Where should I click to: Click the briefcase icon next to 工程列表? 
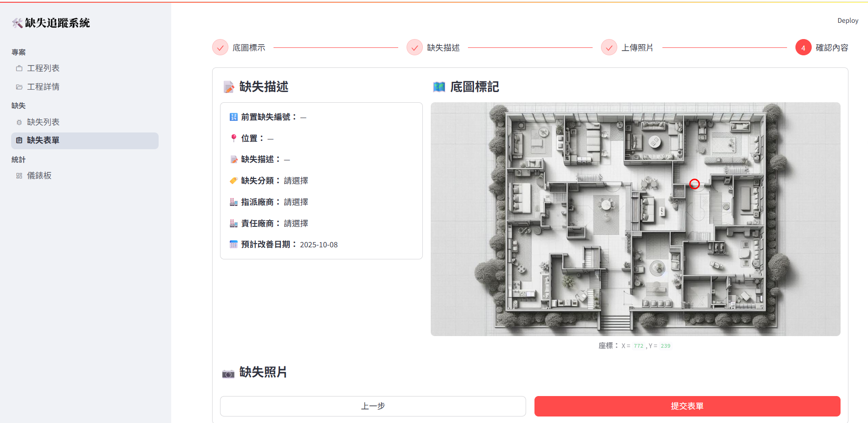tap(19, 68)
